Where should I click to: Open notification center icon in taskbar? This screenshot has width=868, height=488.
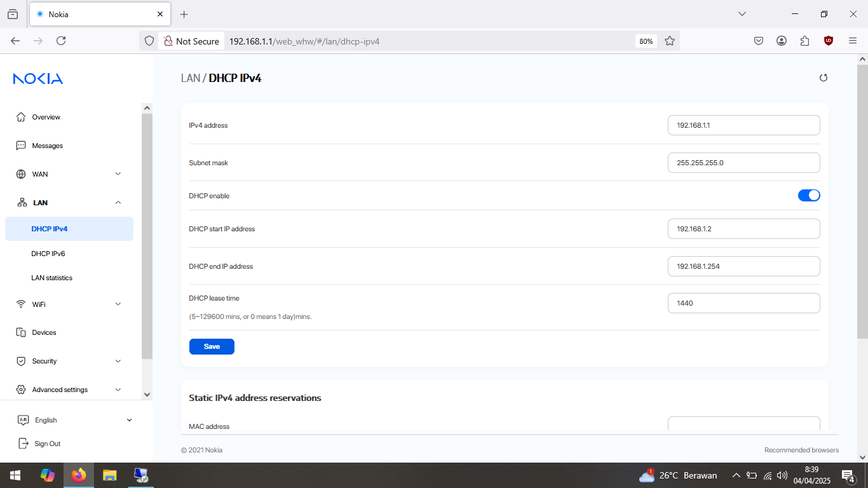click(848, 475)
